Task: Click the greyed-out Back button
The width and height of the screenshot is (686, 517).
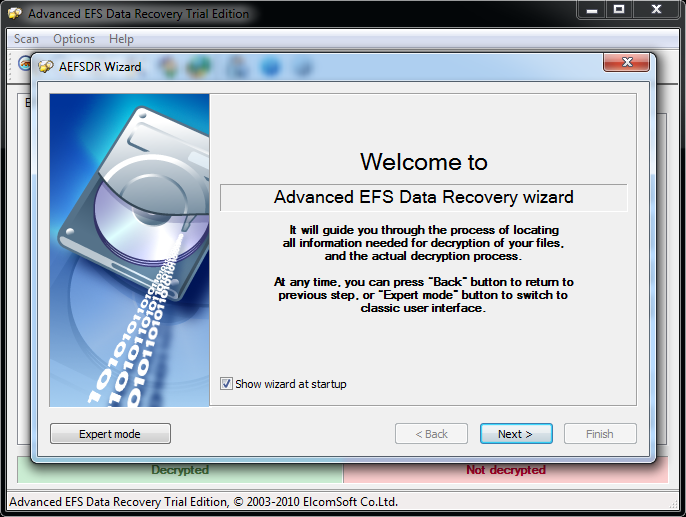Action: (x=431, y=434)
